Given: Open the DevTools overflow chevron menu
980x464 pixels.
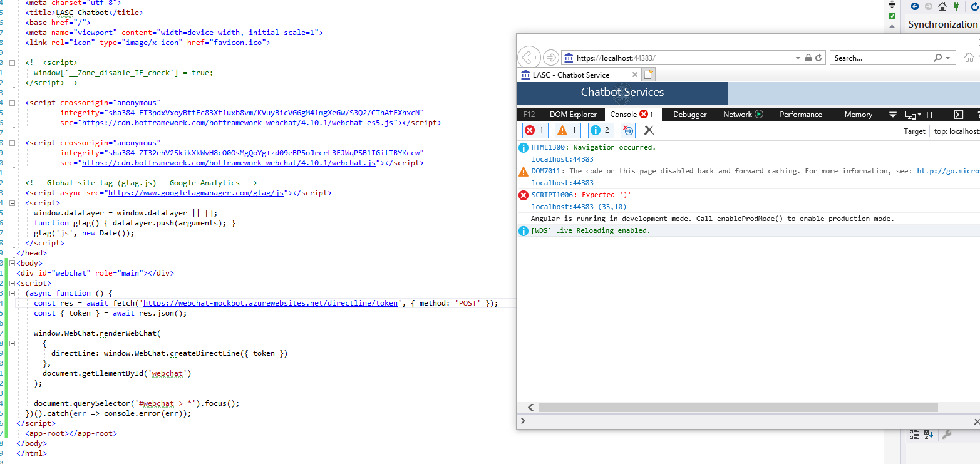Looking at the screenshot, I should (x=893, y=115).
